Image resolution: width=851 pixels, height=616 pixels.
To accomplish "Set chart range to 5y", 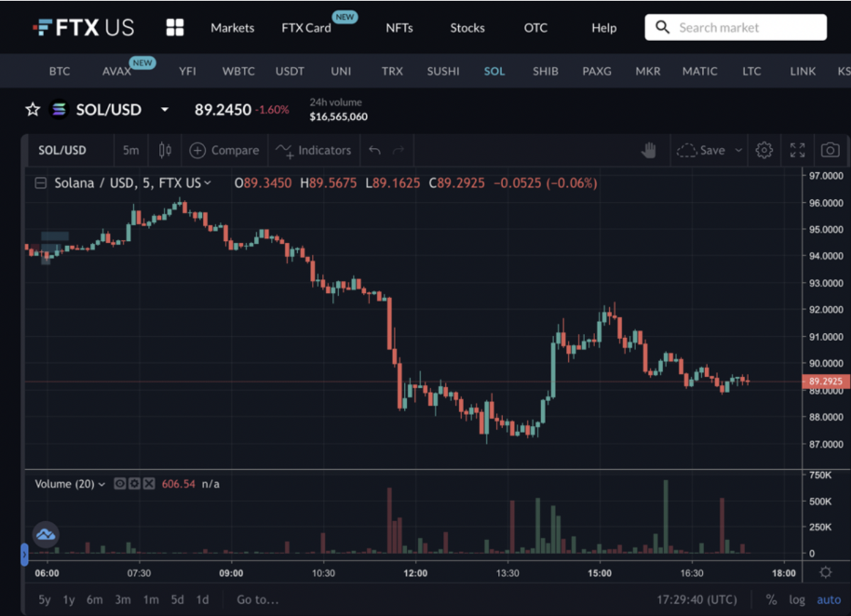I will [45, 600].
